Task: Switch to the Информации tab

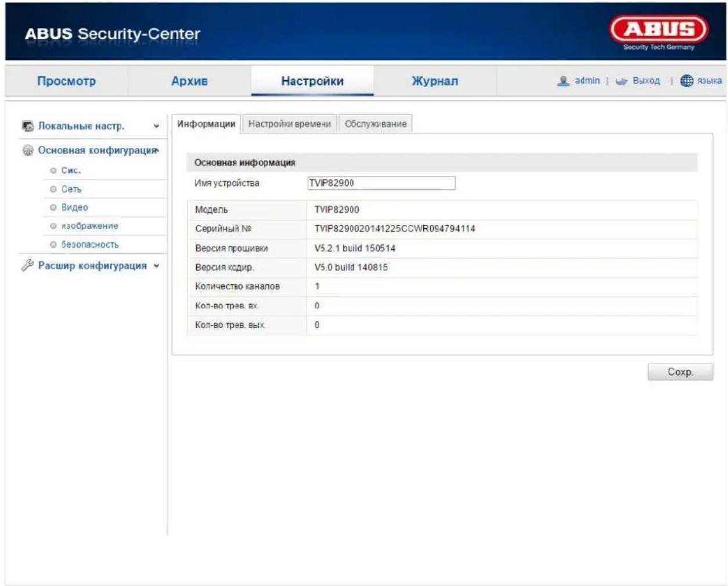Action: (x=206, y=124)
